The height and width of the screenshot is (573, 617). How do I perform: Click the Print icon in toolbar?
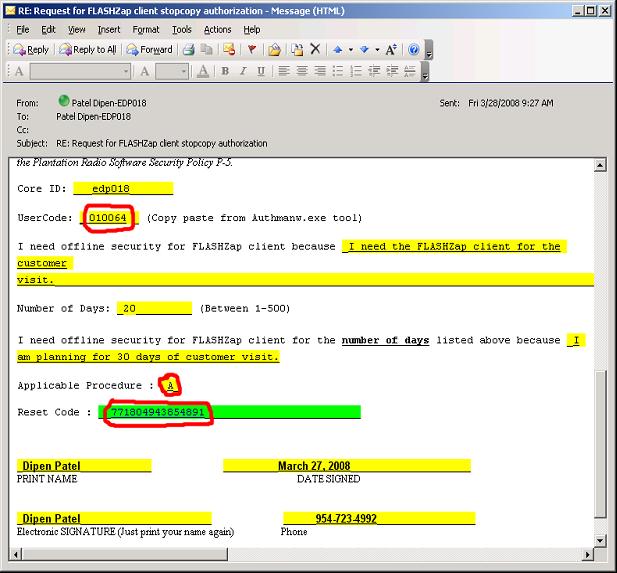tap(187, 49)
